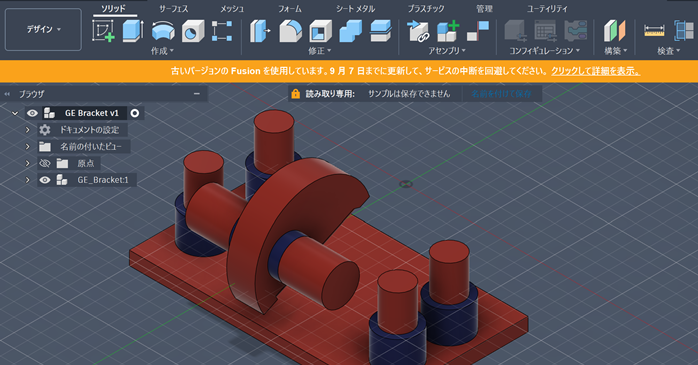698x365 pixels.
Task: Click the Offset Plane construct icon
Action: (x=615, y=31)
